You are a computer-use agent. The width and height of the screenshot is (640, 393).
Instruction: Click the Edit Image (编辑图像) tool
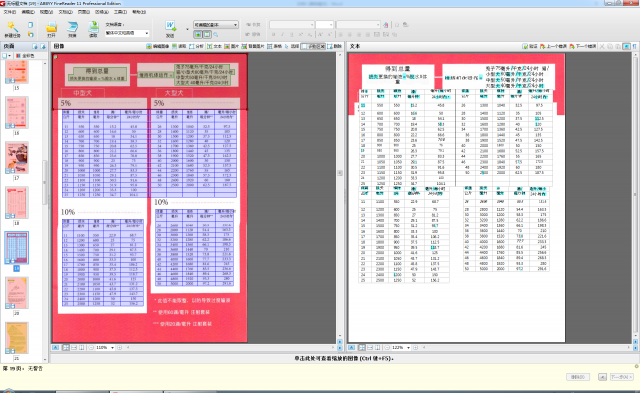158,46
